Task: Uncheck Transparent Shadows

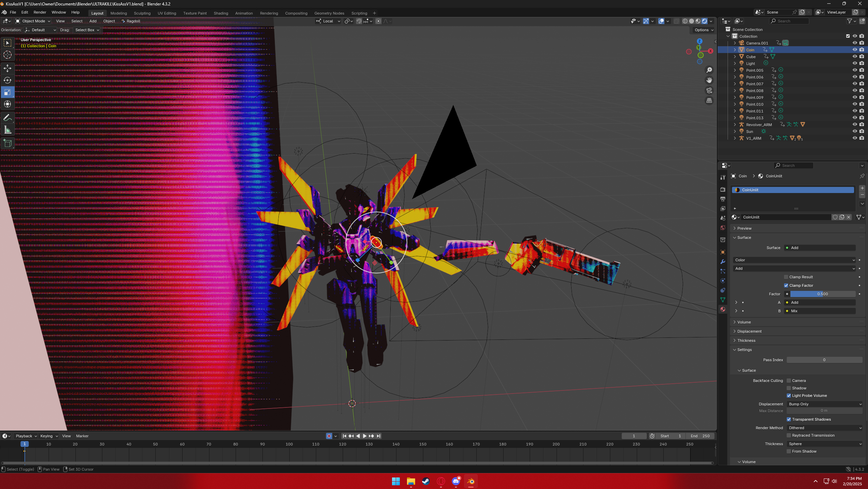Action: point(789,419)
